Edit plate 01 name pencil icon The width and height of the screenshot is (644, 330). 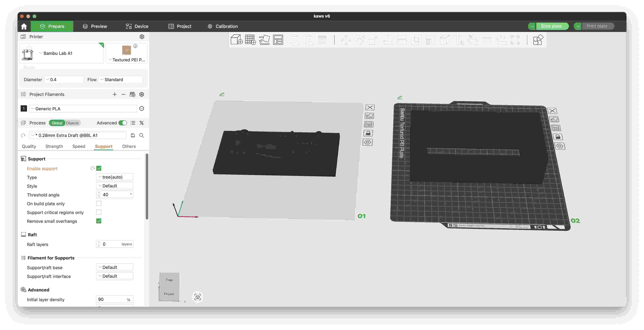pyautogui.click(x=222, y=94)
